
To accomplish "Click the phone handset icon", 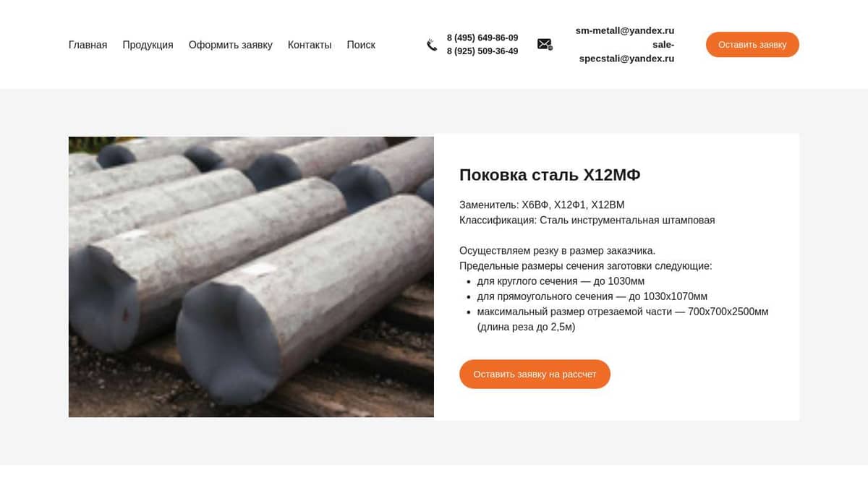I will point(432,45).
